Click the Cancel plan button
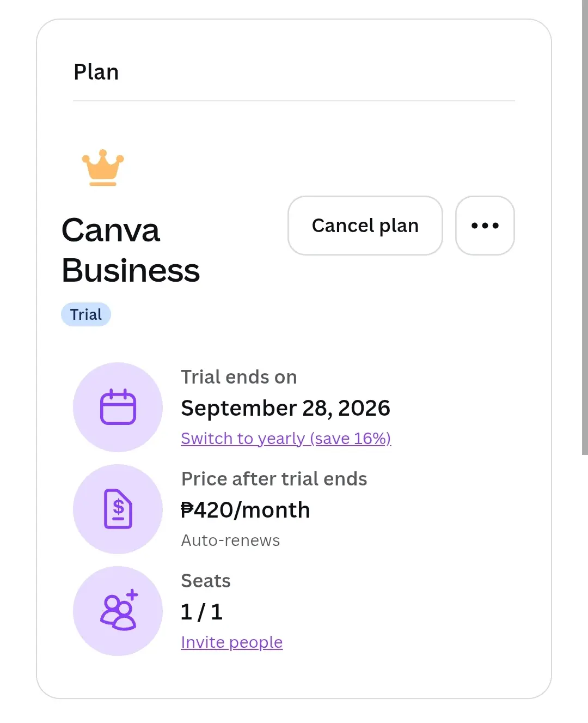Viewport: 588px width, 723px height. pos(365,226)
